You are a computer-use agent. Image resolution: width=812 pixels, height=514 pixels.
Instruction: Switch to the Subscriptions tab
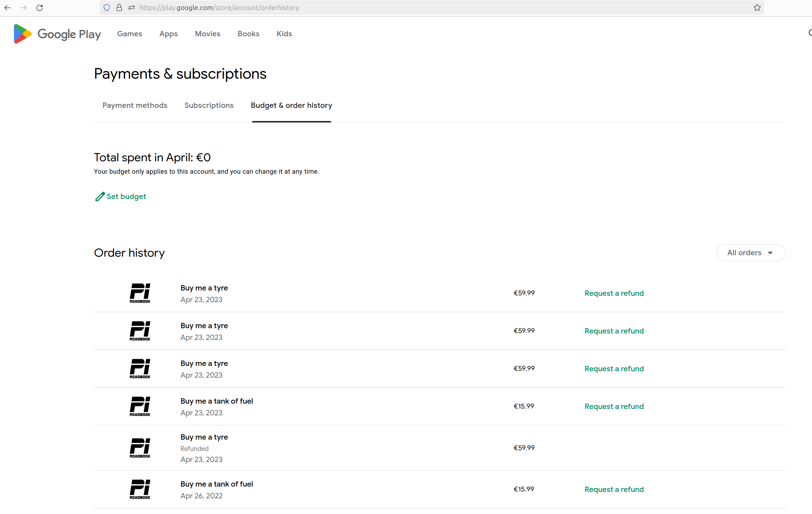click(x=209, y=105)
